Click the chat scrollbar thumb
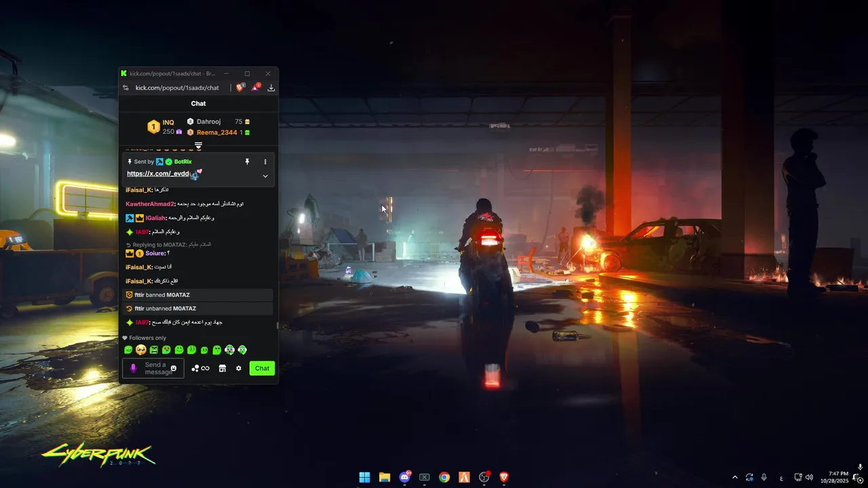The width and height of the screenshot is (868, 488). (277, 325)
